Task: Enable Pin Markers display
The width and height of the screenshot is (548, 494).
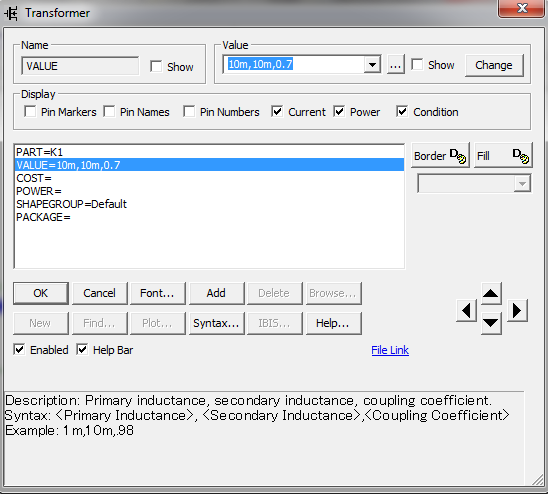Action: tap(30, 112)
